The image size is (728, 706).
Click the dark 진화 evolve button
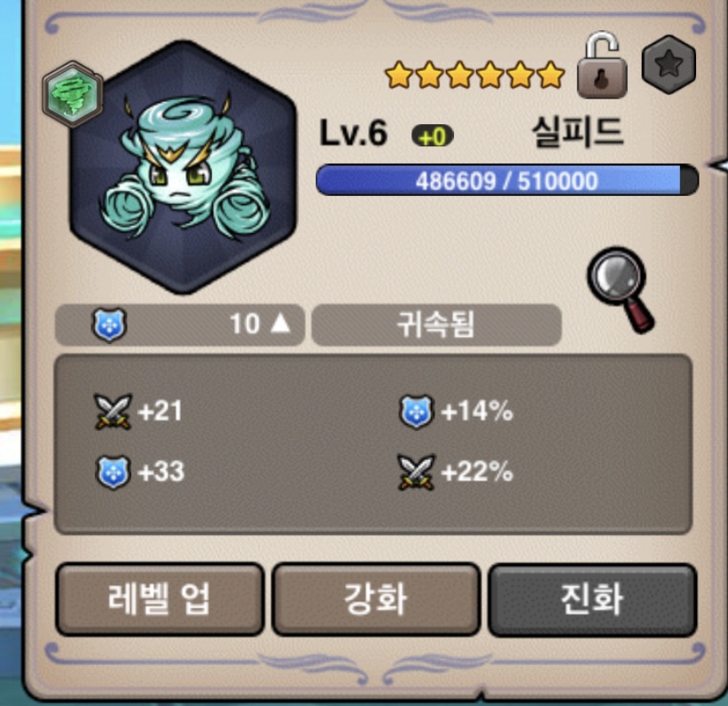(592, 599)
